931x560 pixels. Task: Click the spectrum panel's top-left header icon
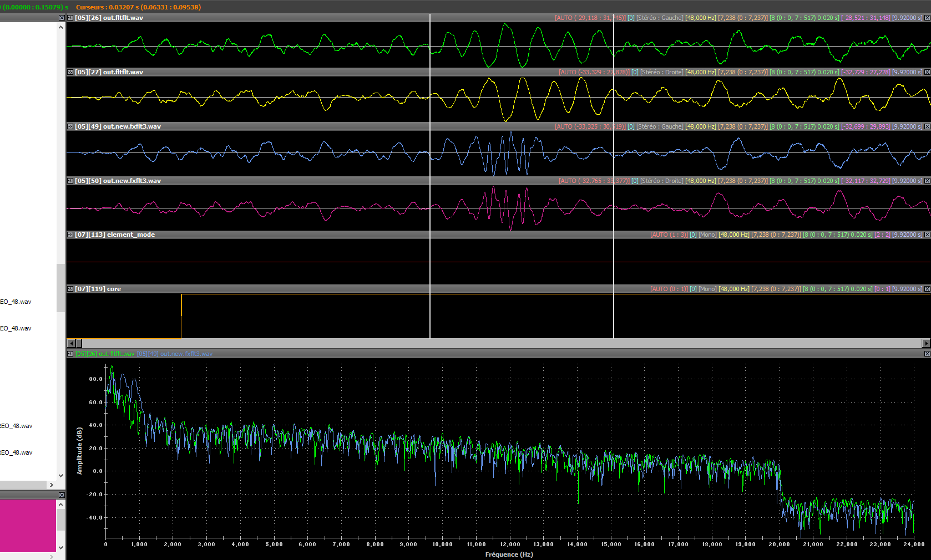click(x=70, y=354)
